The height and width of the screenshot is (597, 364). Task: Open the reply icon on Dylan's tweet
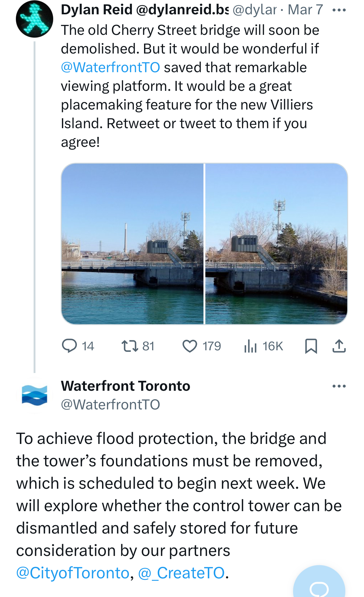point(70,346)
